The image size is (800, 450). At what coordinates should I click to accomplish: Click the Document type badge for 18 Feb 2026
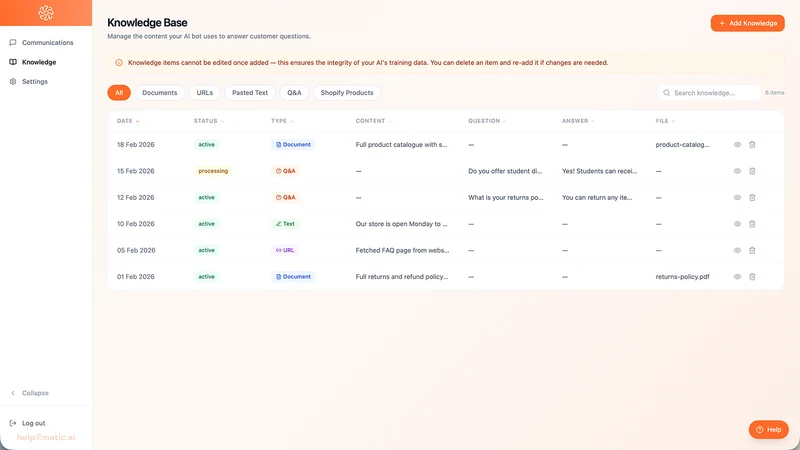tap(293, 145)
